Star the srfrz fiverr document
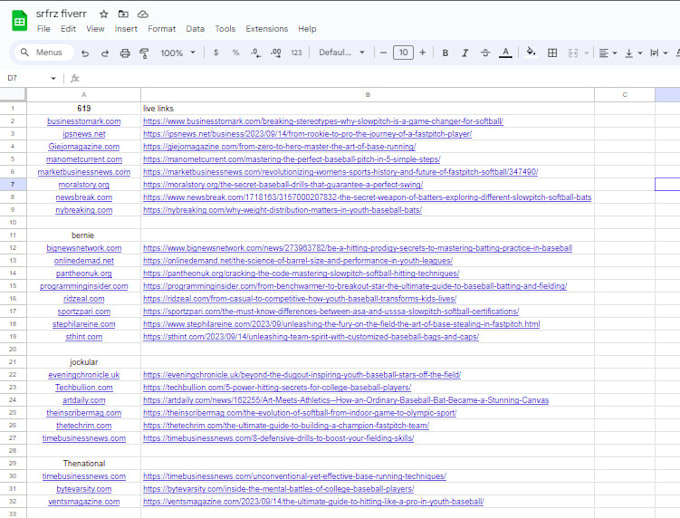Viewport: 680px width, 518px height. [x=104, y=14]
